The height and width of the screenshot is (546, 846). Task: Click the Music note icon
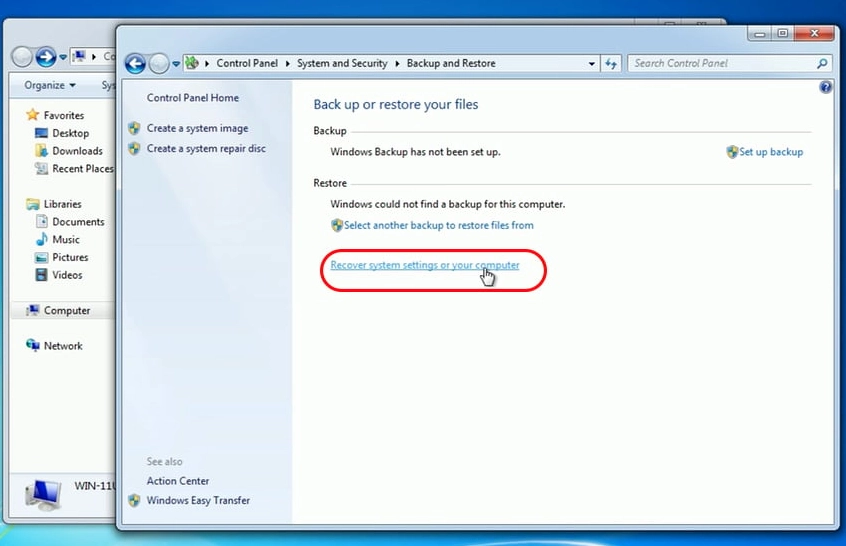coord(42,239)
